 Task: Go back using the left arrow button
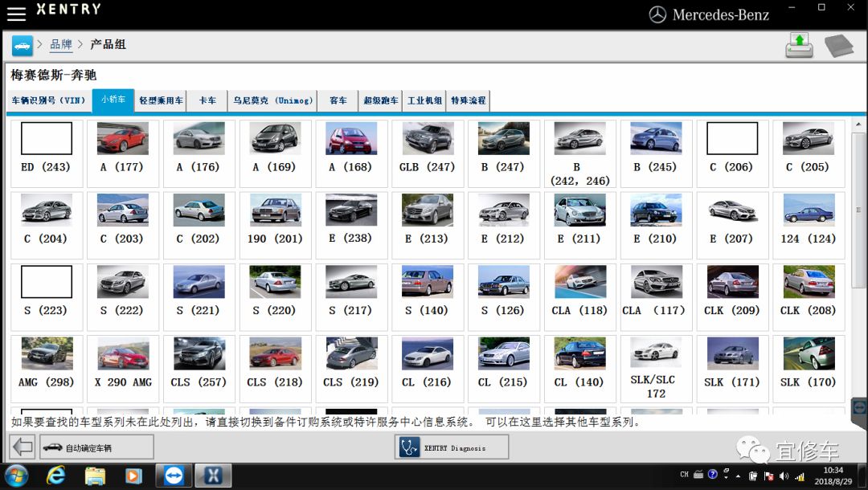(x=23, y=447)
